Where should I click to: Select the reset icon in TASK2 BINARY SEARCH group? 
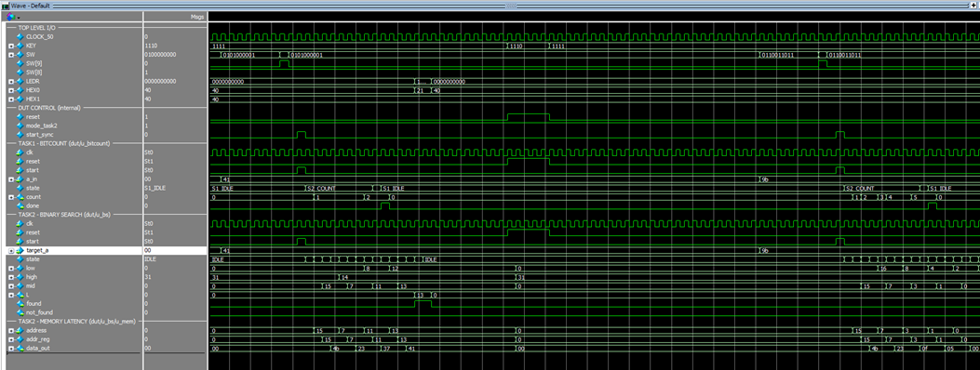coord(20,232)
